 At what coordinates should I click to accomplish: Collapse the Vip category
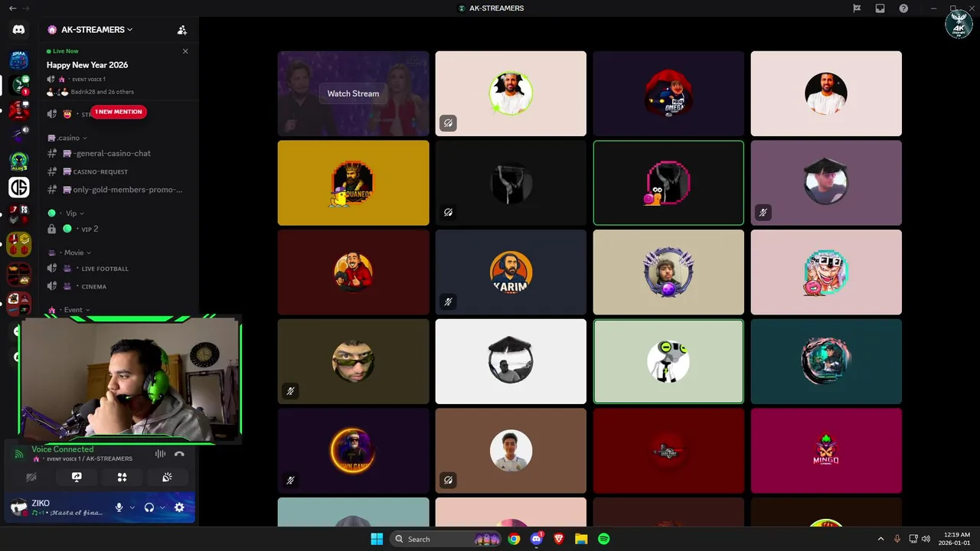[66, 214]
